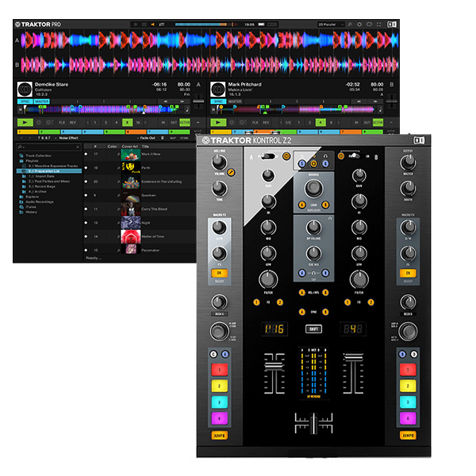The height and width of the screenshot is (476, 476).
Task: Click the speech bubble icon in Traktor header
Action: [369, 25]
